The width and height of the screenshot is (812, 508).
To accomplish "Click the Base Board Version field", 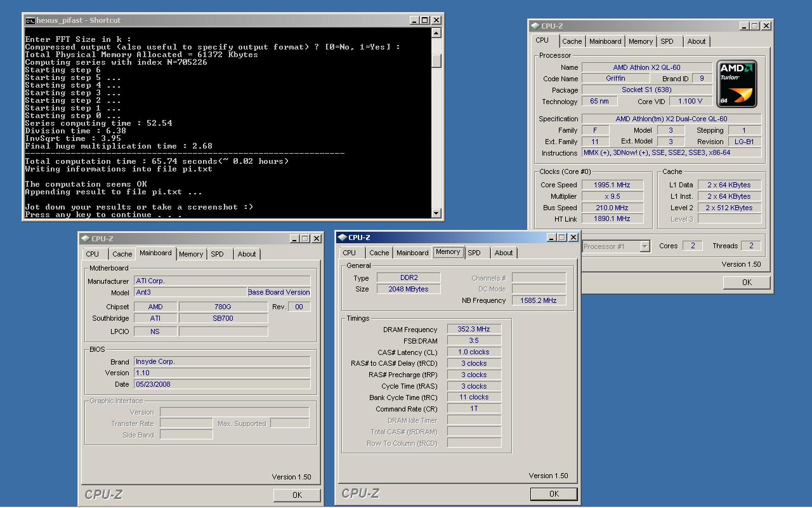I will [x=278, y=292].
